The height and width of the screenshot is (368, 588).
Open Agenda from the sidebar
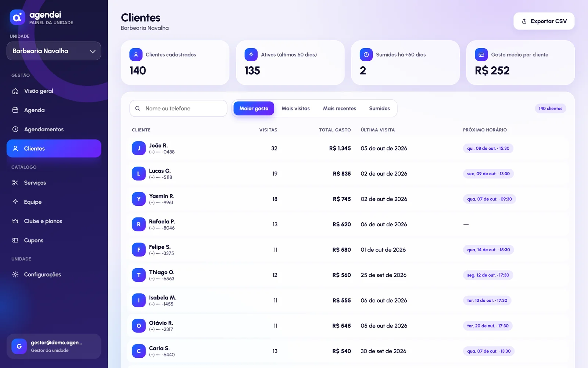(x=54, y=110)
